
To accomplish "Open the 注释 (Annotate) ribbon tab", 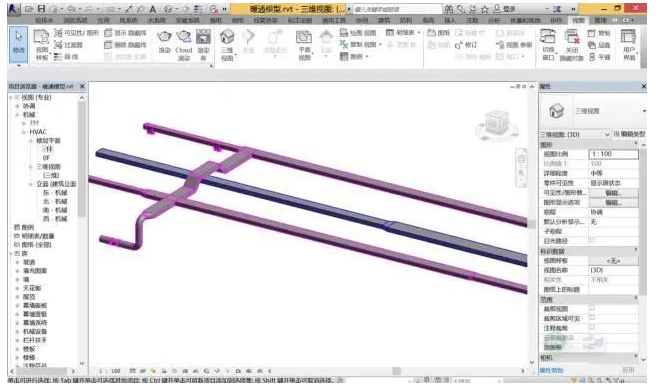I will [x=472, y=20].
